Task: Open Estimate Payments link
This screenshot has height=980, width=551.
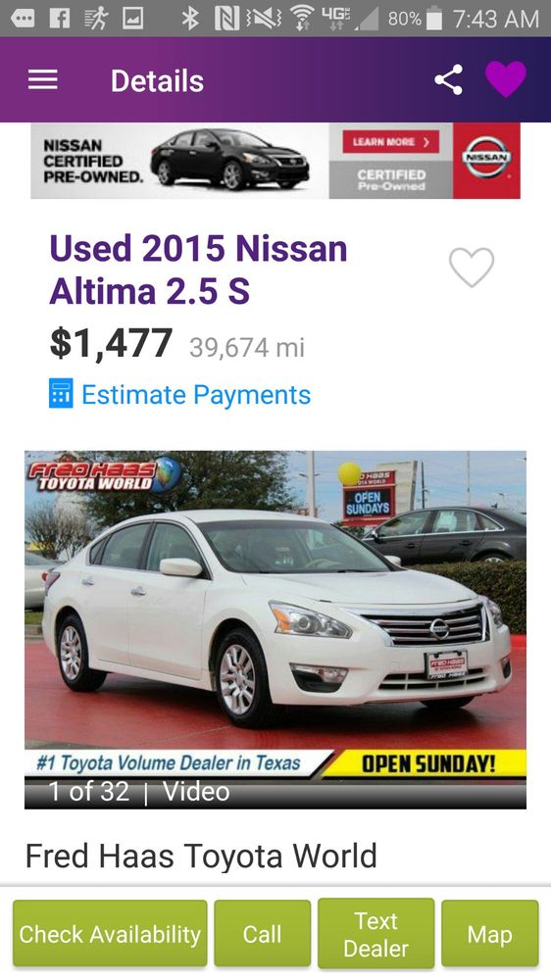Action: tap(196, 395)
